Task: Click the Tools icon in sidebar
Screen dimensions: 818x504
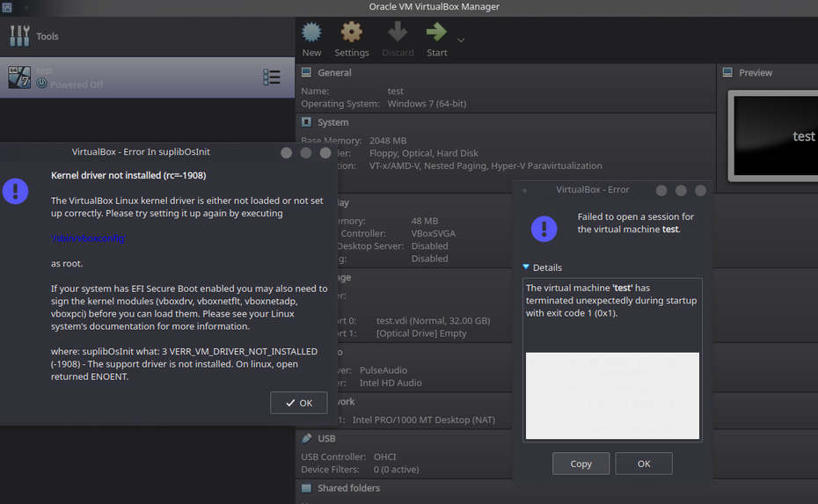Action: point(20,36)
